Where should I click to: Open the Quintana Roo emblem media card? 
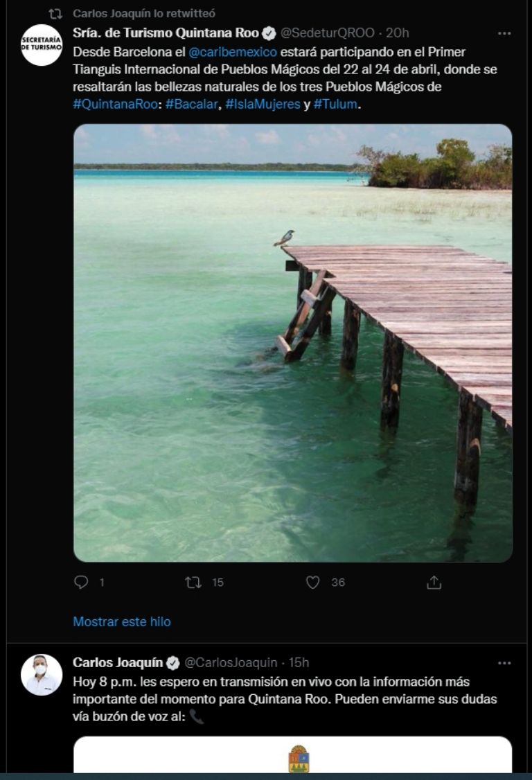pos(292,754)
